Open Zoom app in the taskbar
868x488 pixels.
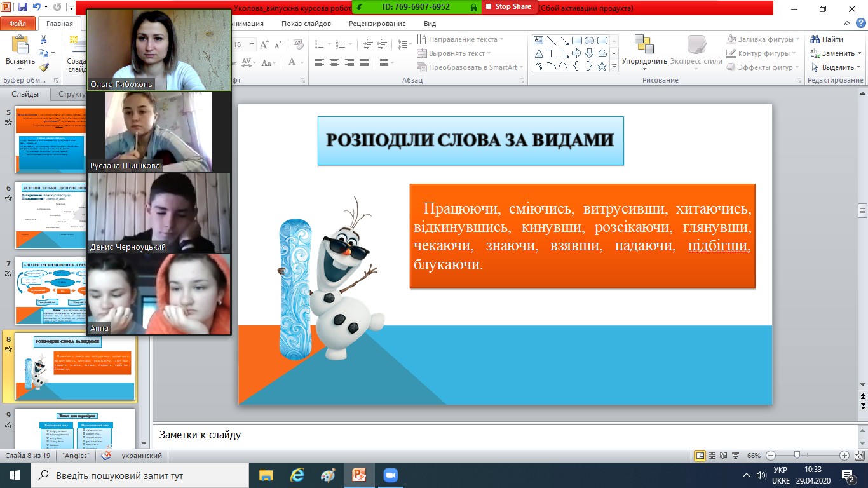point(390,475)
